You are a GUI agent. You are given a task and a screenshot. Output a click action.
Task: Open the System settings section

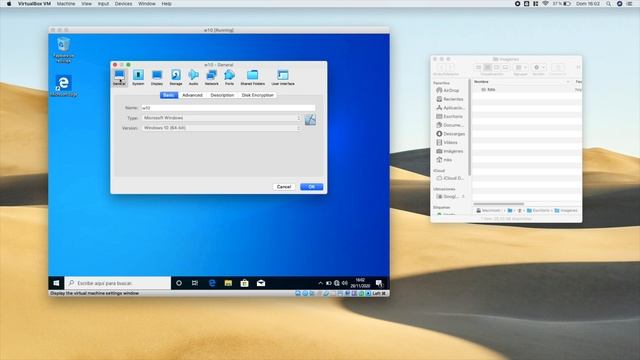point(138,77)
